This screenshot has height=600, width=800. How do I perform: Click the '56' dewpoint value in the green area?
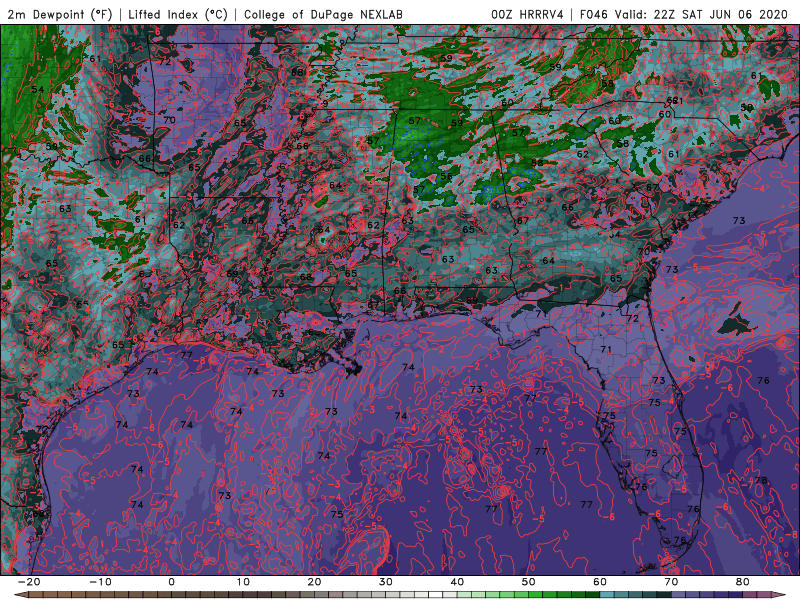point(446,176)
